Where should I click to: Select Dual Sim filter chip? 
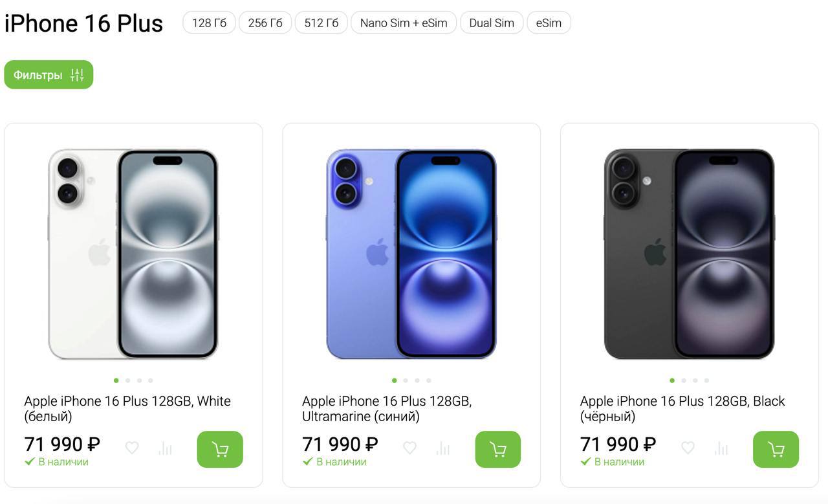pos(492,23)
